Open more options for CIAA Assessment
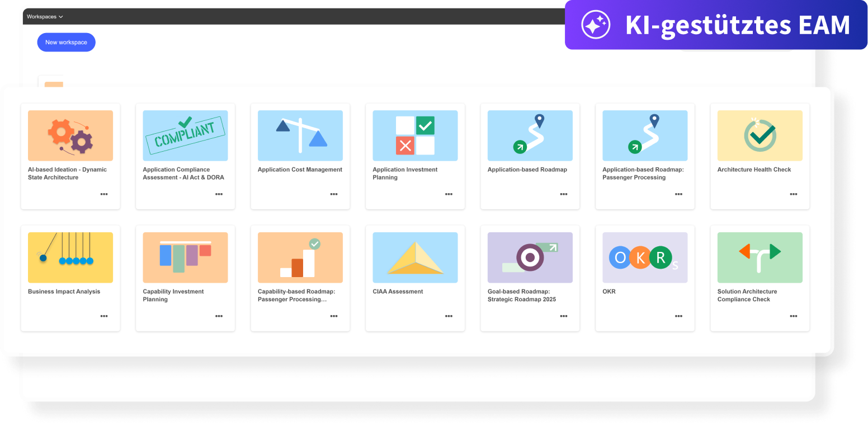868x426 pixels. tap(449, 316)
